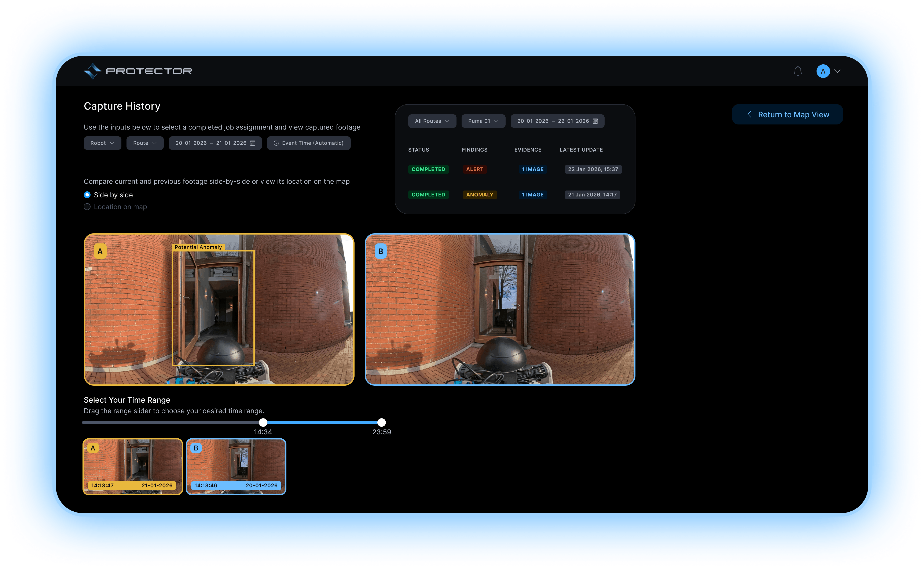Click the FINDINGS column header
The width and height of the screenshot is (924, 569).
tap(475, 150)
